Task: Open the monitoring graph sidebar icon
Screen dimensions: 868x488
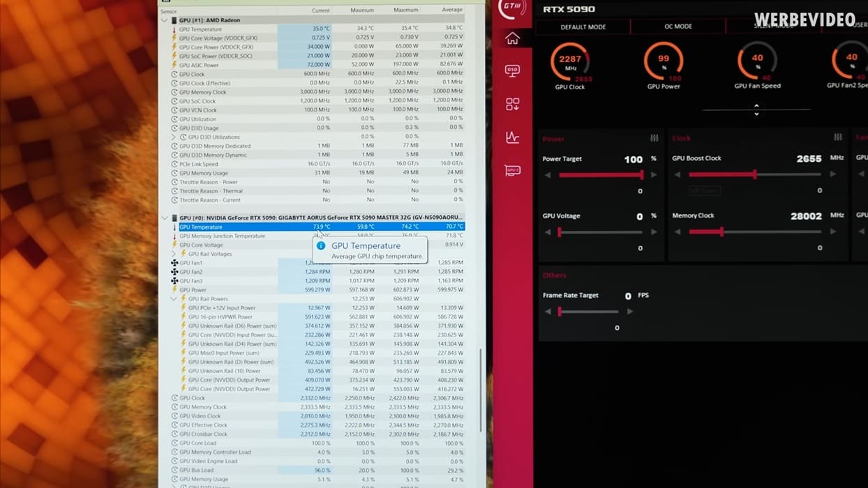Action: (512, 137)
